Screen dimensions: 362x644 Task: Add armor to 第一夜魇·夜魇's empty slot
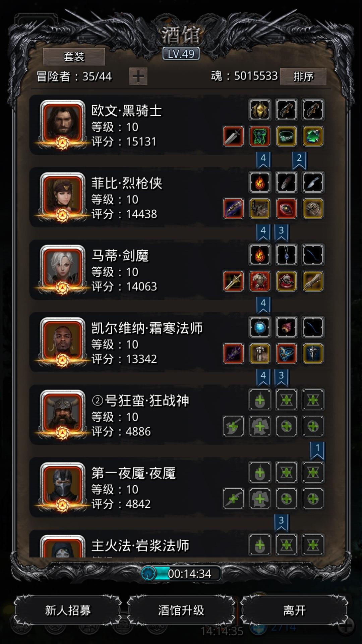coord(260,498)
